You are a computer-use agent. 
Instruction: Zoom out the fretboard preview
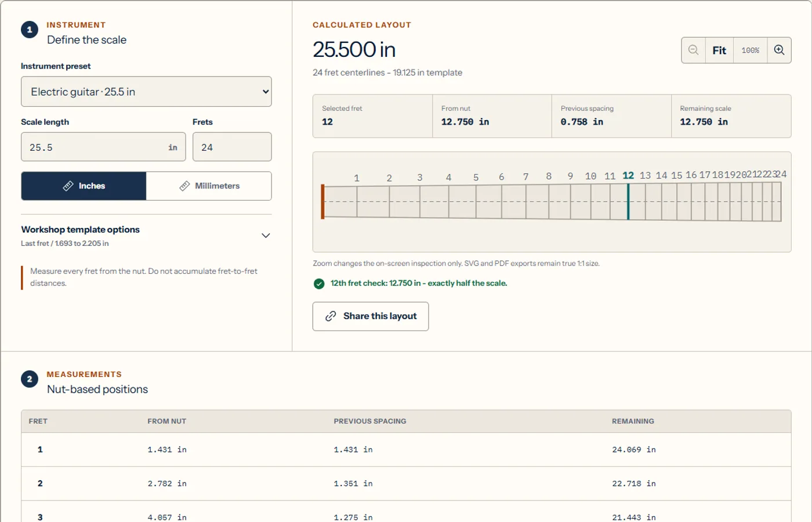tap(693, 50)
